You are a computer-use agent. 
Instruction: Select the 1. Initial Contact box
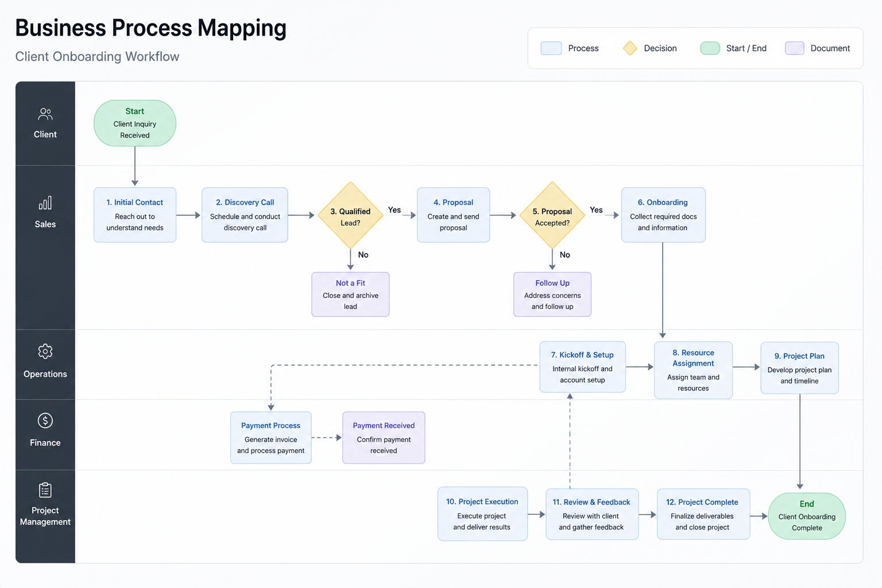coord(135,215)
